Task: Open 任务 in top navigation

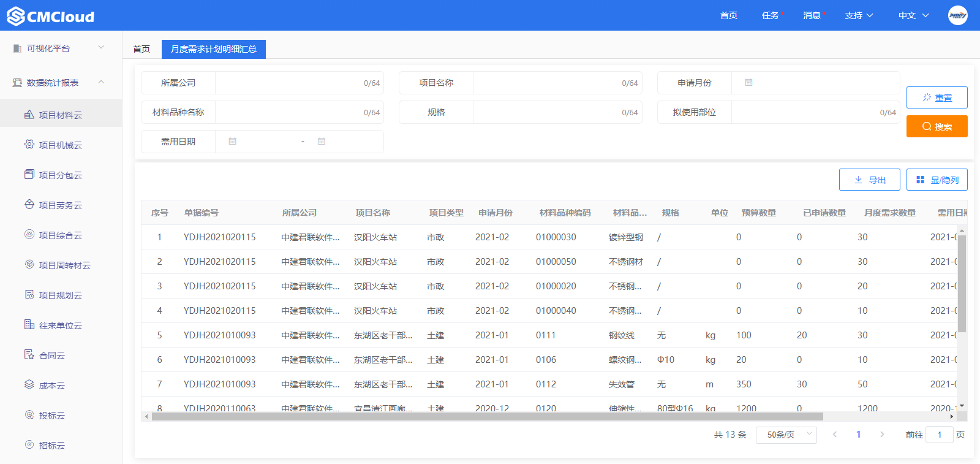Action: (771, 15)
